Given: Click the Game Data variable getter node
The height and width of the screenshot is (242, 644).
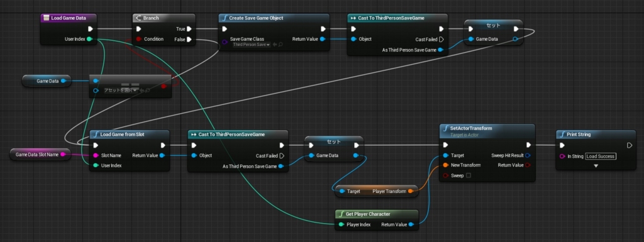Looking at the screenshot, I should click(47, 81).
